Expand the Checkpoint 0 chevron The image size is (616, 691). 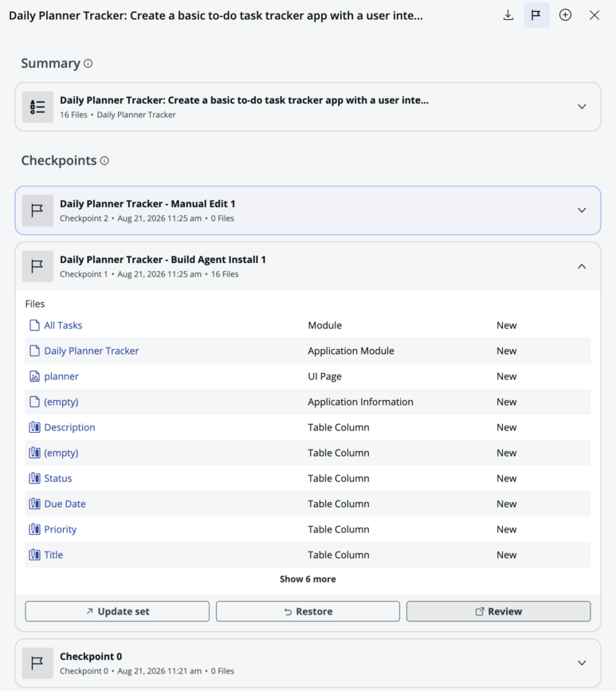point(582,663)
